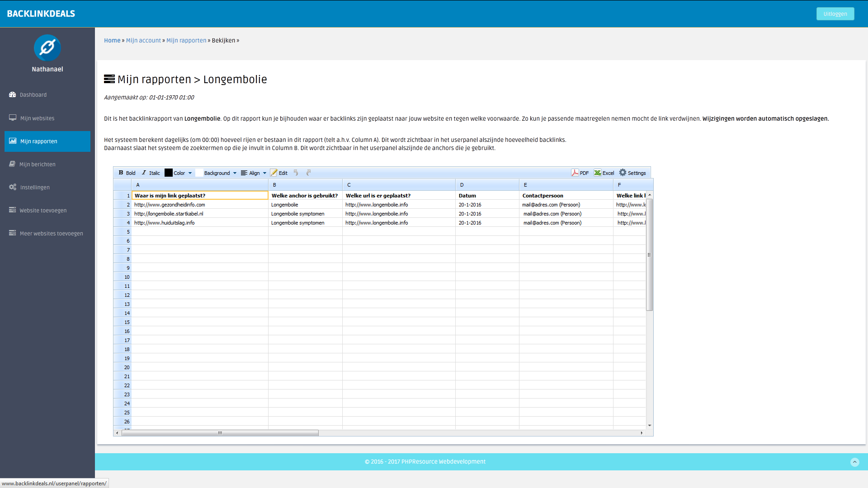Export the report using Excel icon
868x488 pixels.
598,173
